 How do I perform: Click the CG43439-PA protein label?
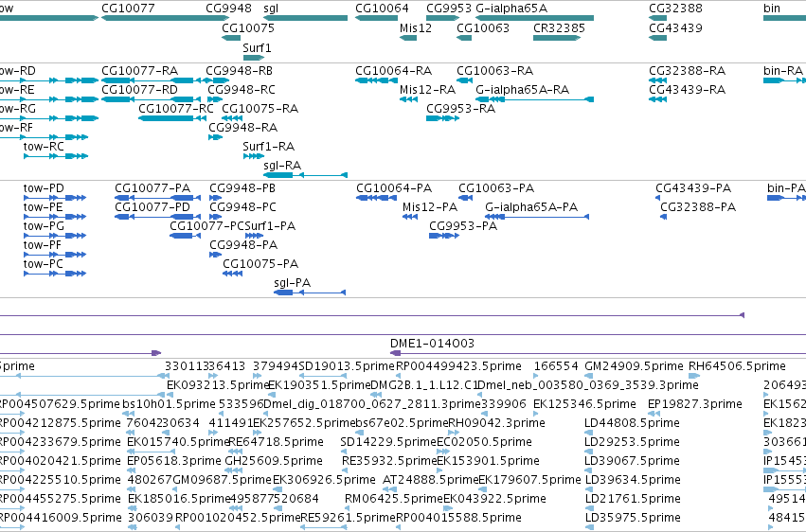click(x=693, y=188)
